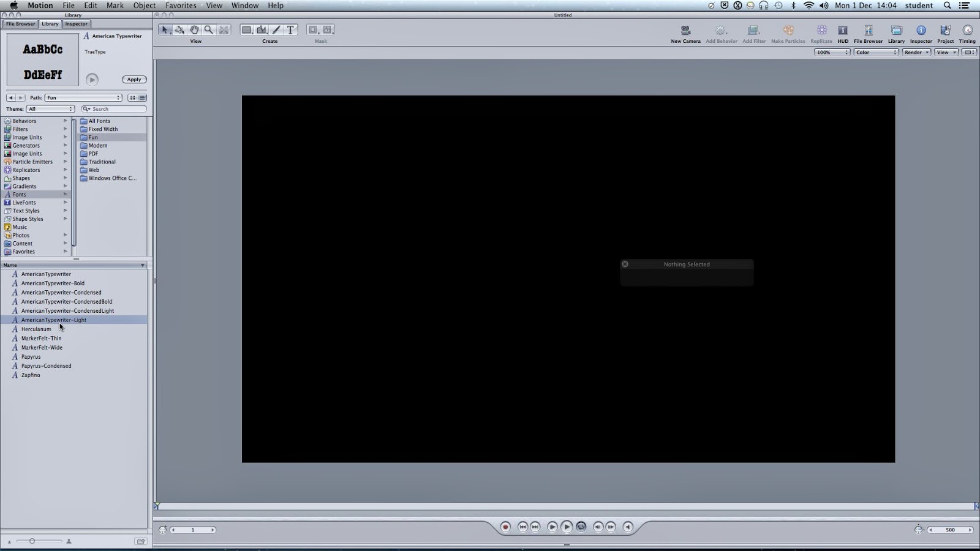This screenshot has width=980, height=551.
Task: Click the Record animation button
Action: pos(505,527)
